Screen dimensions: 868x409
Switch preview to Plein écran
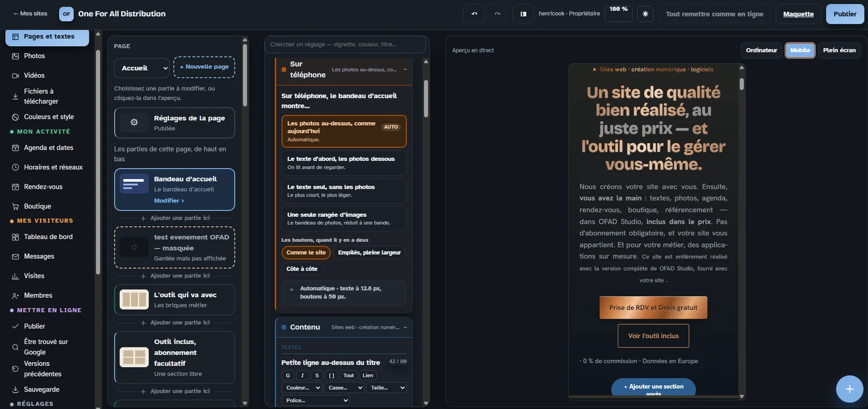839,50
